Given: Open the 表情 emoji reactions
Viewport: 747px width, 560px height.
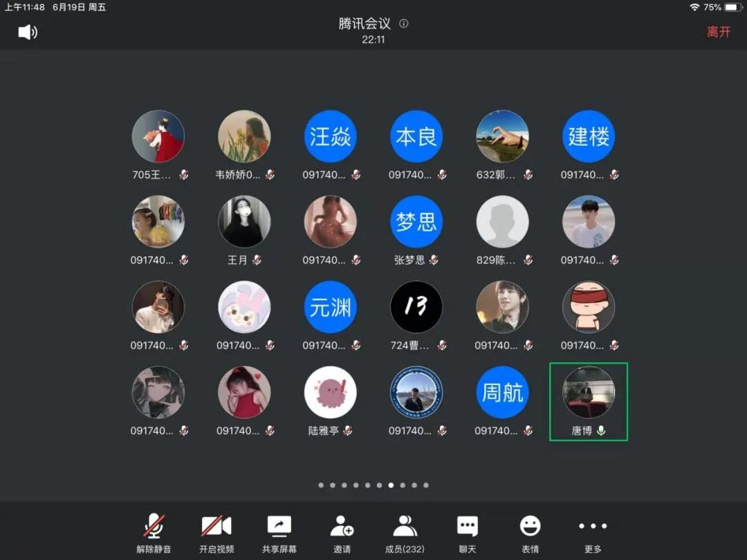Looking at the screenshot, I should click(531, 534).
